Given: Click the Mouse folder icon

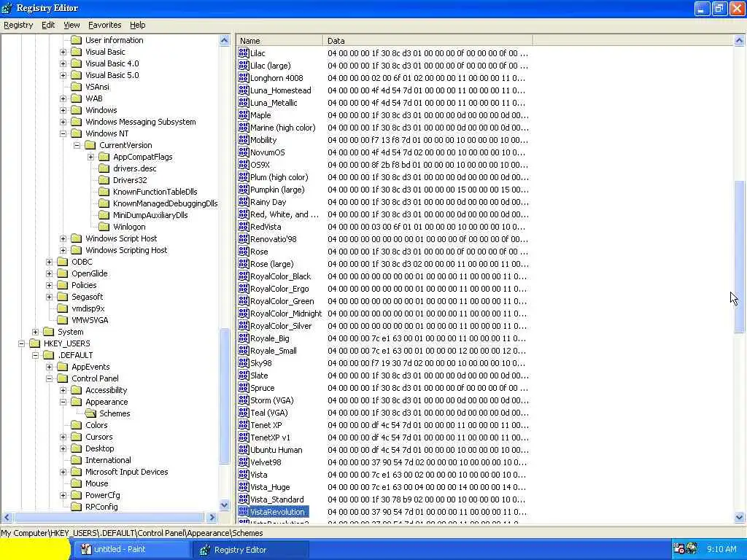Looking at the screenshot, I should tap(76, 483).
